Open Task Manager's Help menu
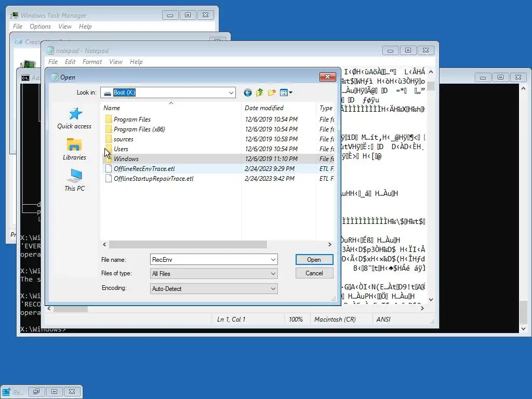This screenshot has height=399, width=532. point(85,26)
